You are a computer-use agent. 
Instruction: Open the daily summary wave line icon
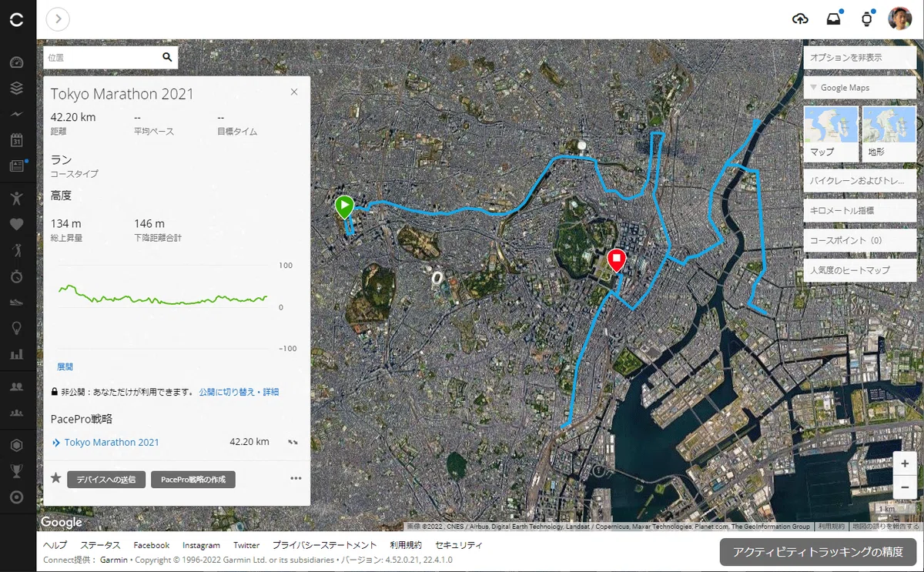tap(16, 114)
